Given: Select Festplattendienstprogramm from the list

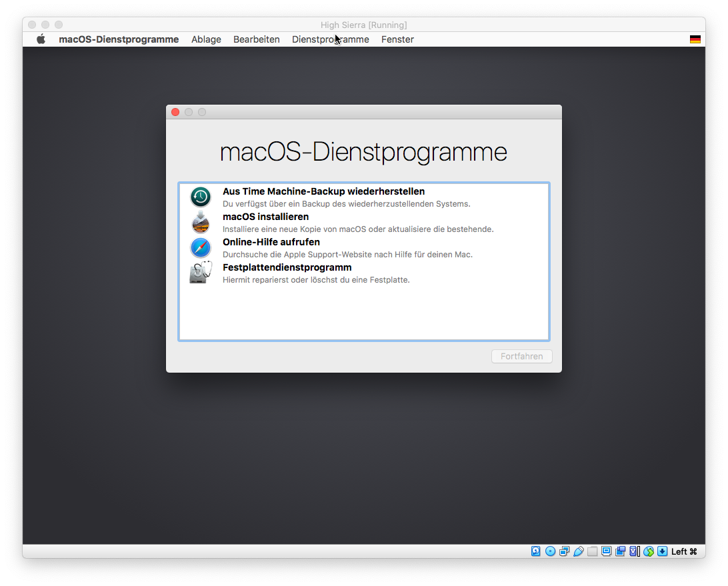Looking at the screenshot, I should pyautogui.click(x=287, y=273).
